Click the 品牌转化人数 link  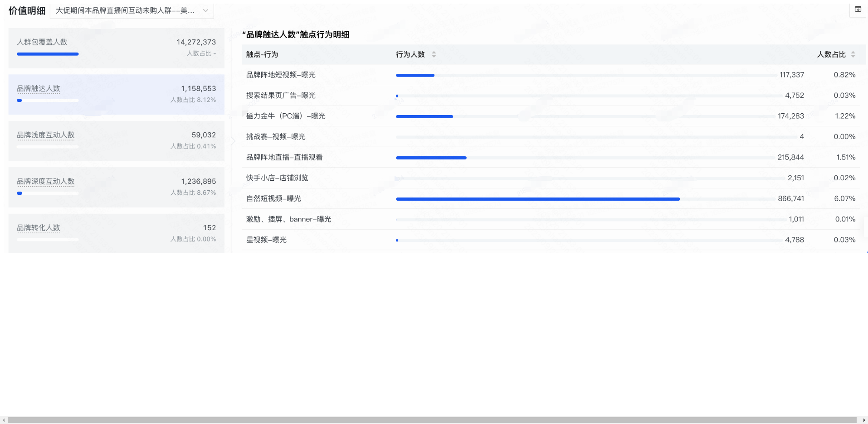39,228
